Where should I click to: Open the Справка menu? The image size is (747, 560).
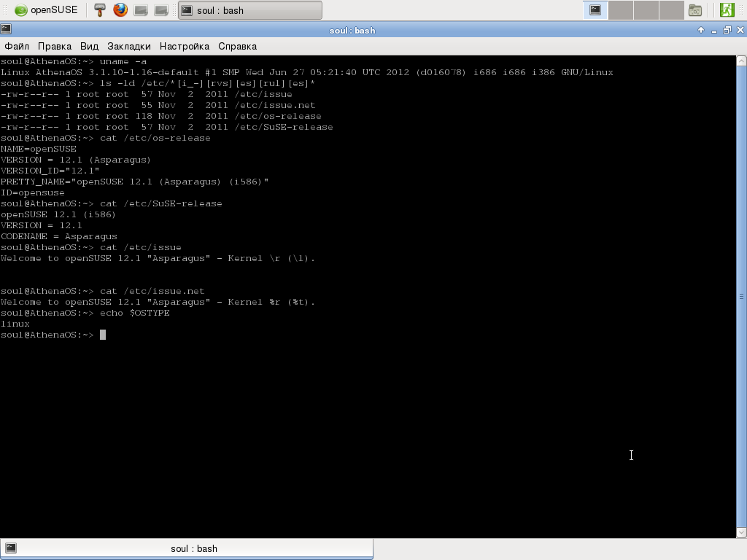click(237, 46)
